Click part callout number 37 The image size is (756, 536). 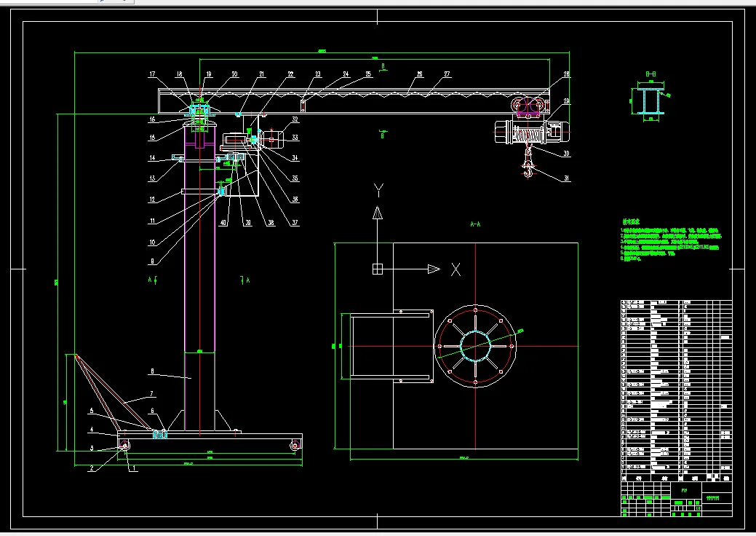click(295, 223)
